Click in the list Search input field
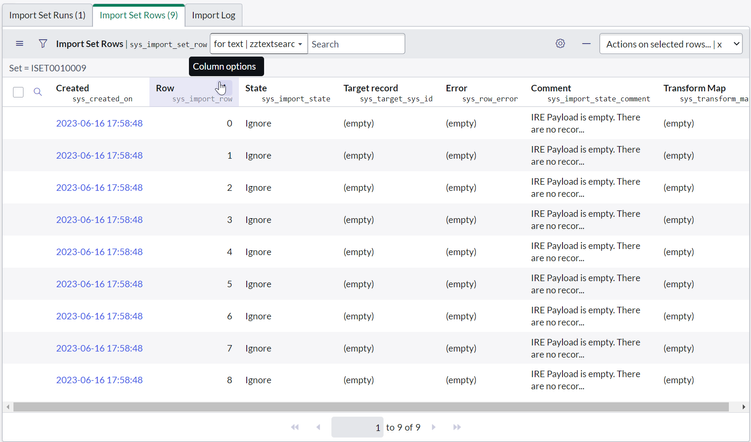Image resolution: width=751 pixels, height=442 pixels. [x=356, y=44]
